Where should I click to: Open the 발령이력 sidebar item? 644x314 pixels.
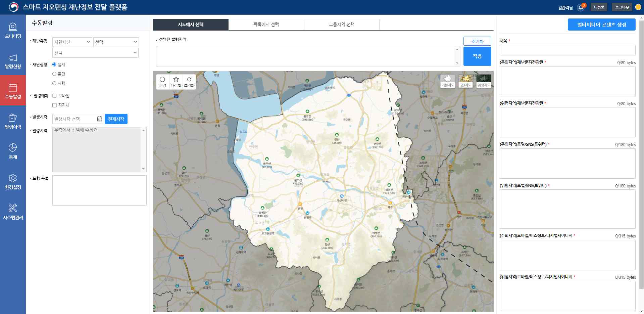[13, 121]
